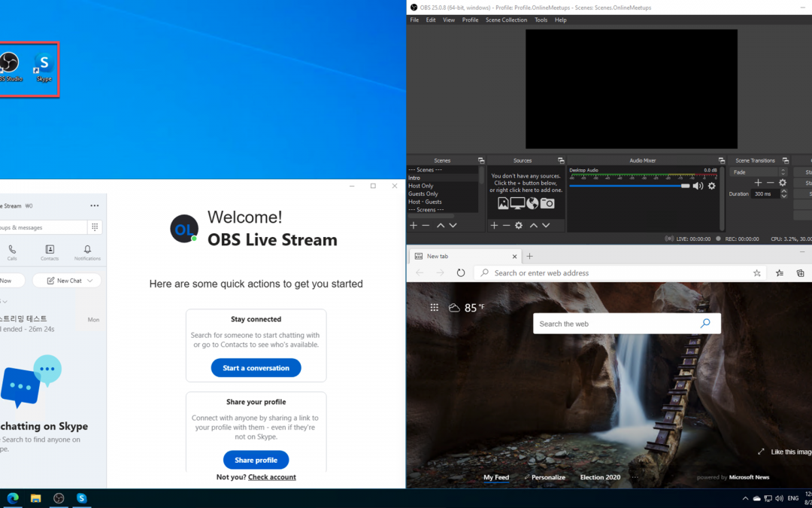
Task: Remove the scene transition with minus icon
Action: point(770,183)
